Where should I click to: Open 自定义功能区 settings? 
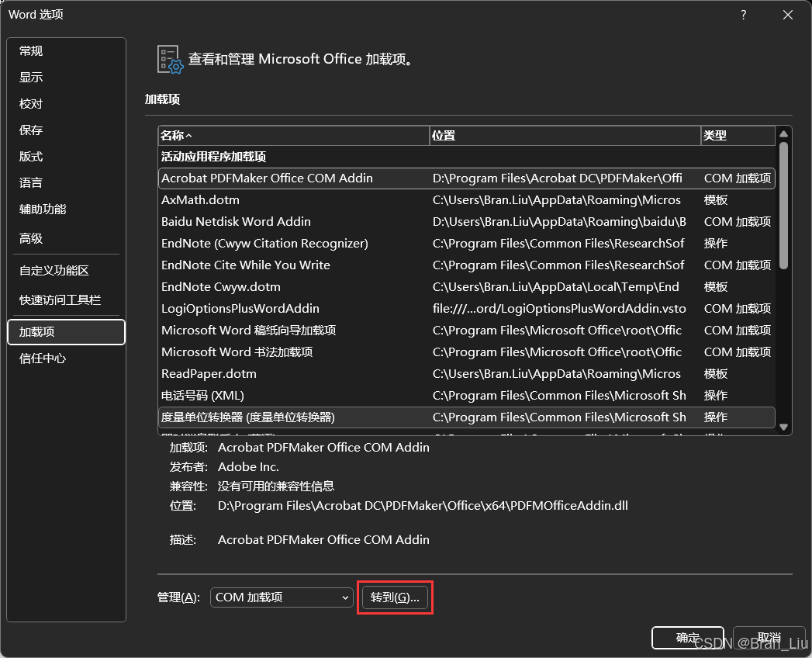(66, 271)
